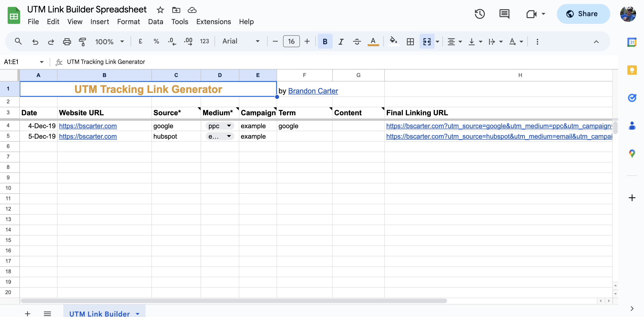Switch to UTM Link Builder sheet tab
Image resolution: width=644 pixels, height=317 pixels.
100,313
